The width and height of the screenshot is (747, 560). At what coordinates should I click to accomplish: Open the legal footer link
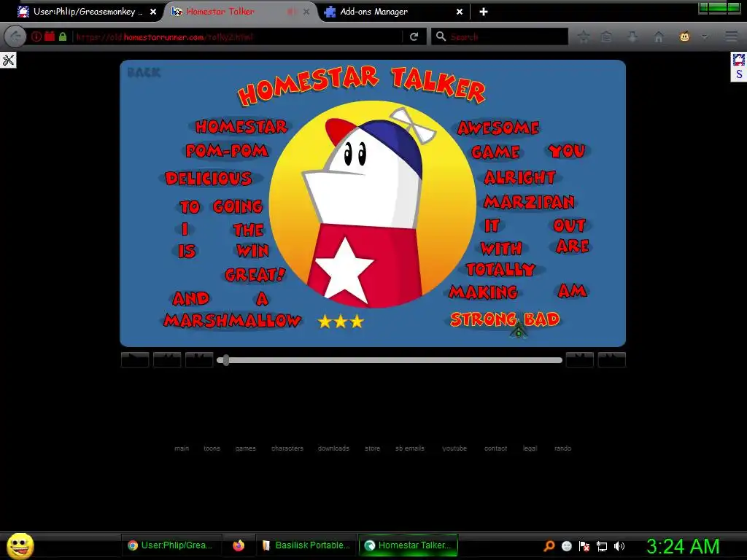tap(530, 448)
